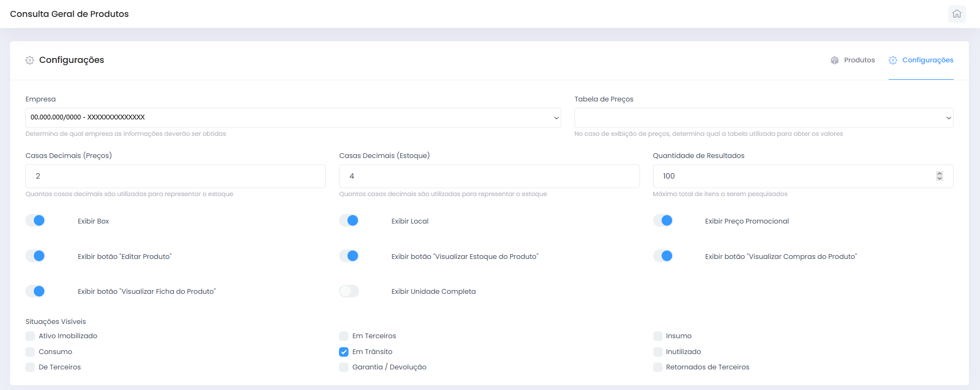The width and height of the screenshot is (980, 390).
Task: Focus the Casas Decimais (Estoque) field
Action: coord(489,176)
